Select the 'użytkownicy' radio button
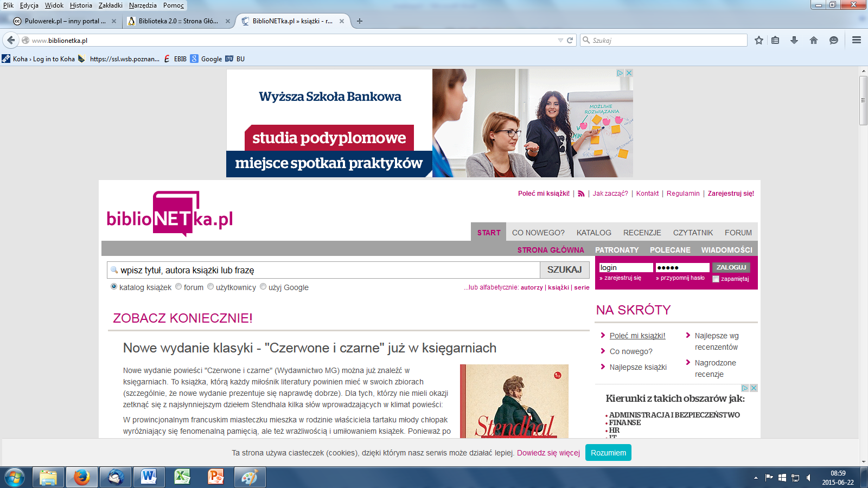Viewport: 868px width, 488px height. tap(210, 286)
